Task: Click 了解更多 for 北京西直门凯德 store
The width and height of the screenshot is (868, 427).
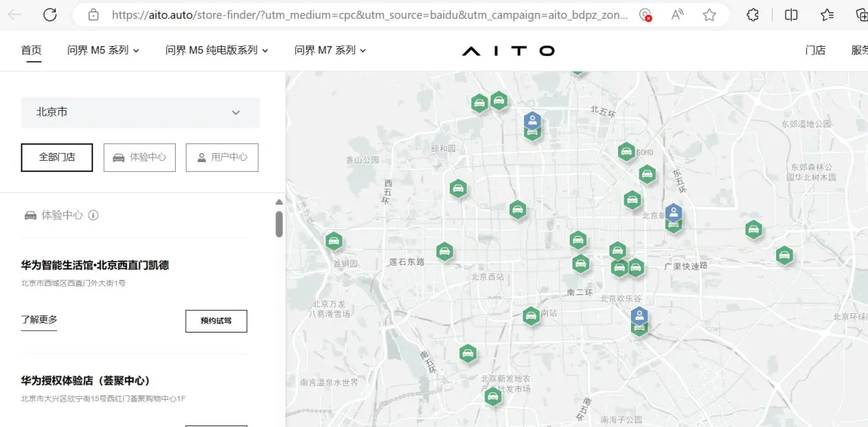Action: point(39,320)
